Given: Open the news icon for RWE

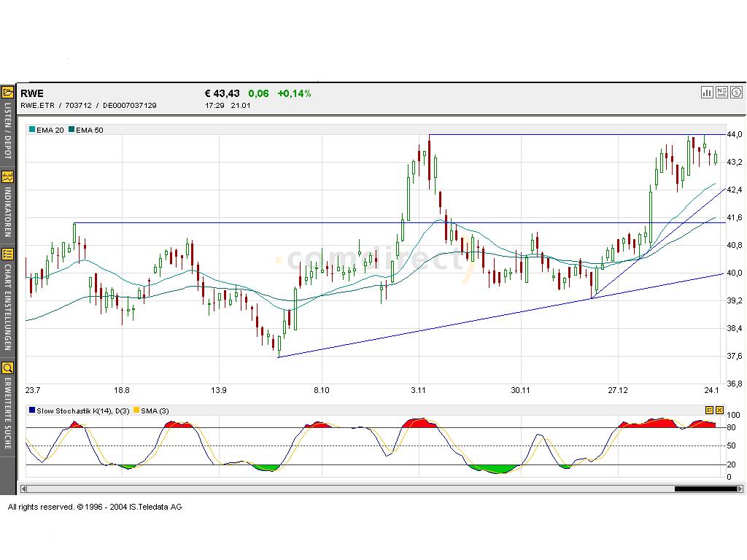Looking at the screenshot, I should (721, 93).
